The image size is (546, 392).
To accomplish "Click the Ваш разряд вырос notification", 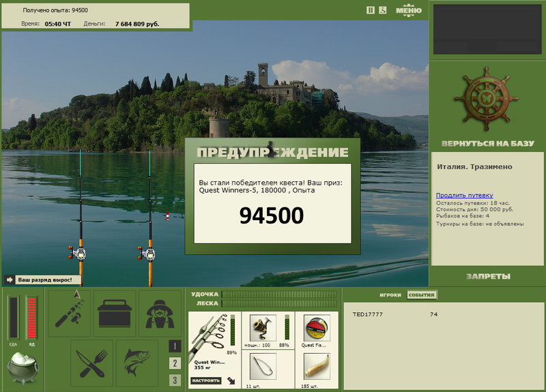I will [43, 280].
